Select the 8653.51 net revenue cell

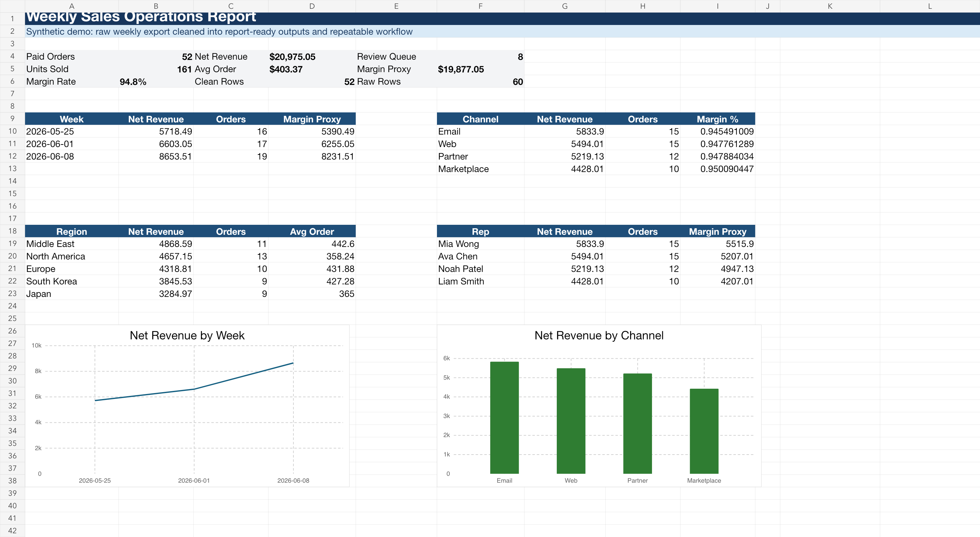(x=156, y=156)
